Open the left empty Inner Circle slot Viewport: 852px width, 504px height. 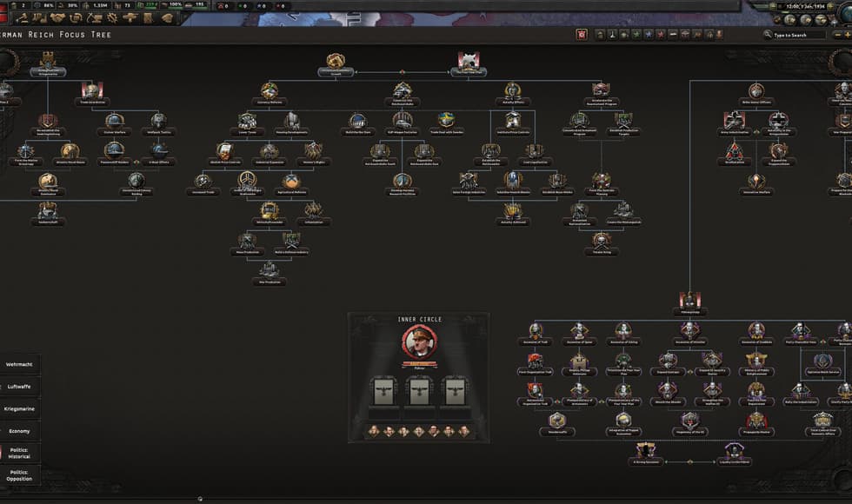(383, 392)
